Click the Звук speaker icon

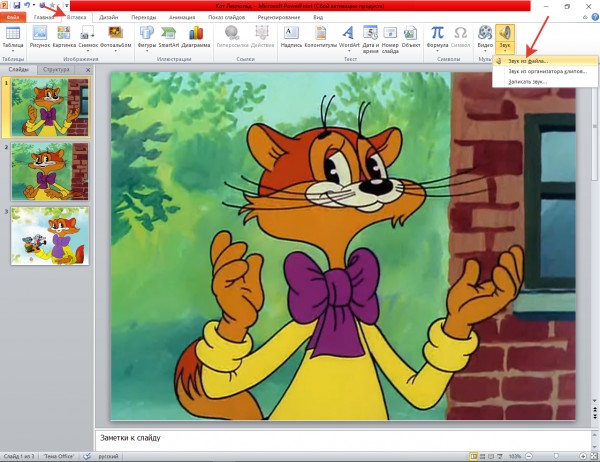[505, 33]
